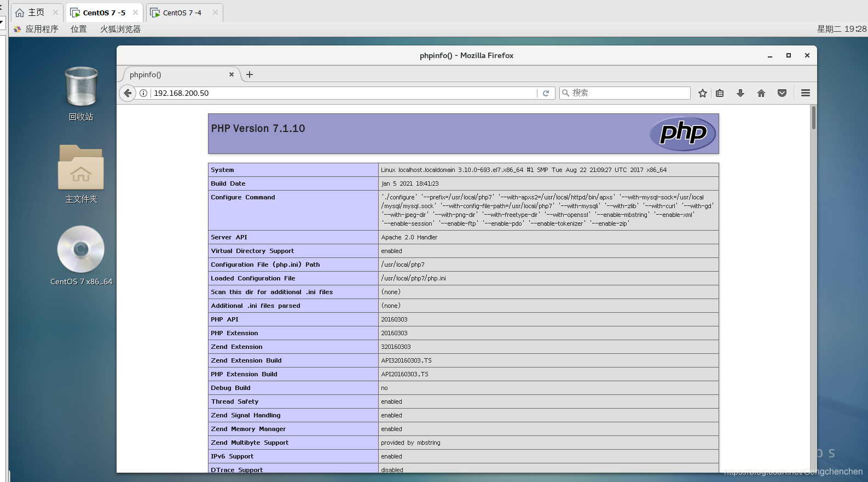Click the Configure Command label
Viewport: 868px width, 482px height.
(243, 197)
